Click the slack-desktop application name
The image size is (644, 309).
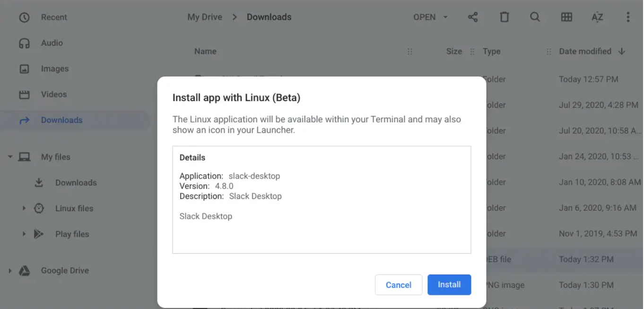(x=254, y=176)
